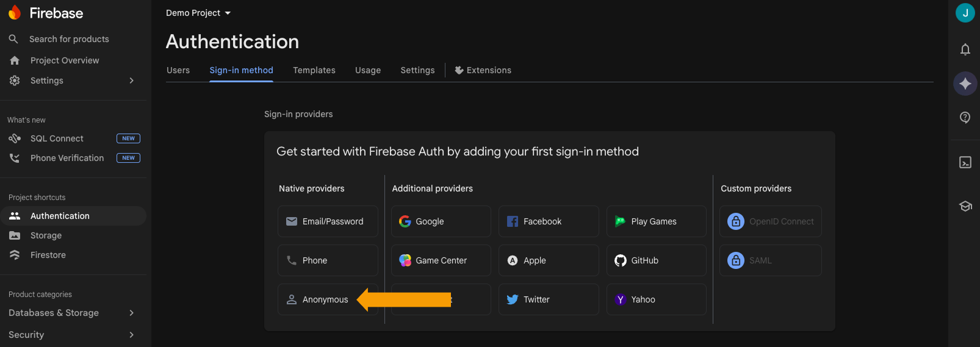Open the Demo Project dropdown
This screenshot has height=347, width=980.
(198, 13)
